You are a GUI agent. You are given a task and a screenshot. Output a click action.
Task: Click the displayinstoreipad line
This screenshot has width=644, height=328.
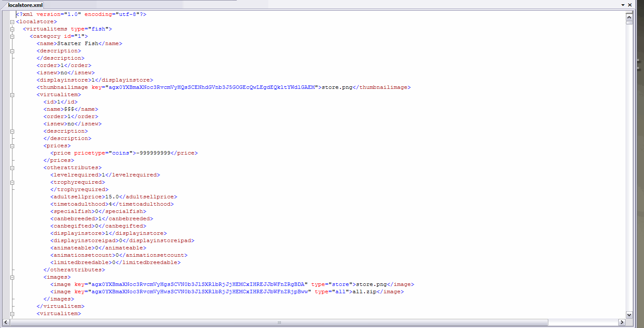click(x=122, y=240)
